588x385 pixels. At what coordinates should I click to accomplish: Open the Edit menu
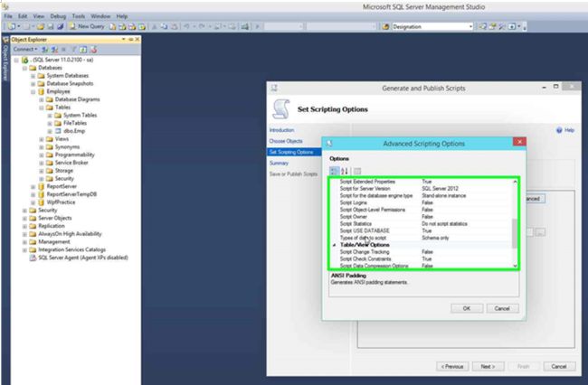23,16
